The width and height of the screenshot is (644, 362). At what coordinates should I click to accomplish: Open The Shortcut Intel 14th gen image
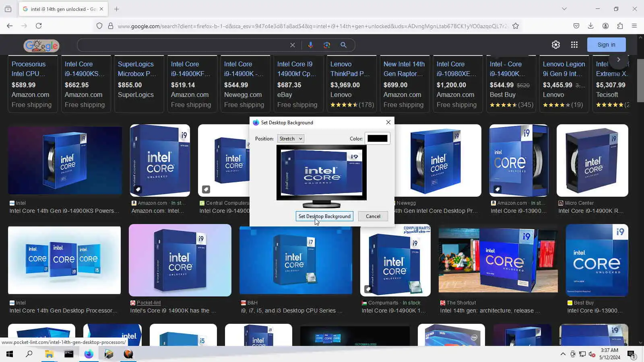498,260
